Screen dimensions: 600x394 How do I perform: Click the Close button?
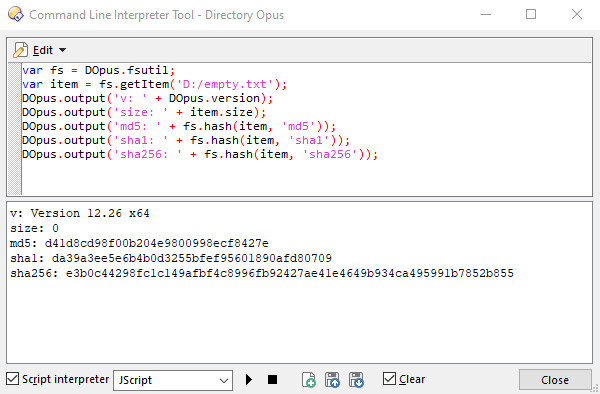(x=555, y=380)
